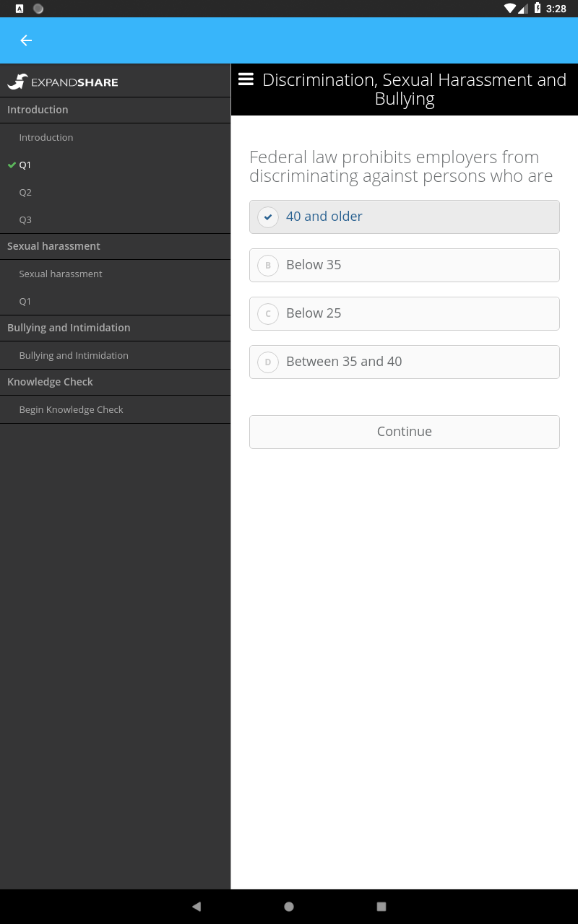Image resolution: width=578 pixels, height=924 pixels.
Task: Expand the Sexual harassment section header
Action: (116, 246)
